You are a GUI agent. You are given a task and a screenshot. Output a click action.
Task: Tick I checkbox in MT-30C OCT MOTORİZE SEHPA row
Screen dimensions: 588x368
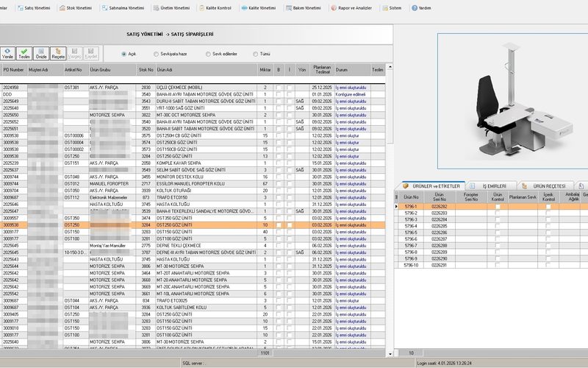click(290, 115)
